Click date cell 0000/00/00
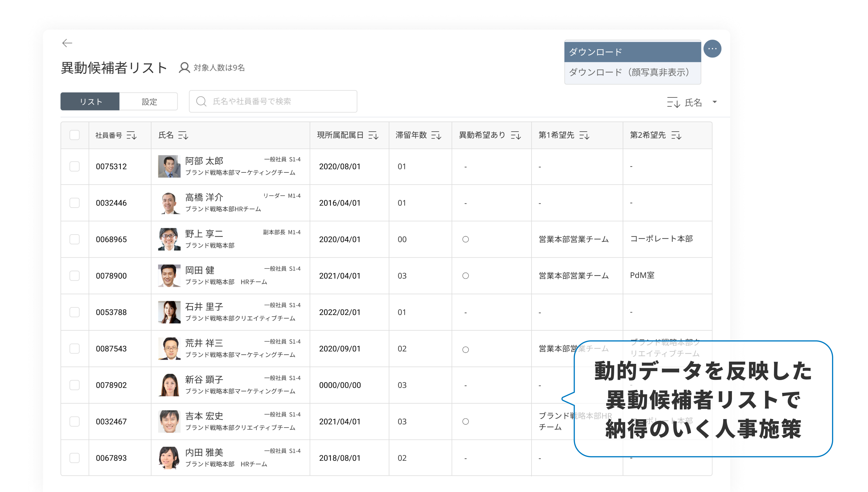This screenshot has height=492, width=868. (x=340, y=385)
